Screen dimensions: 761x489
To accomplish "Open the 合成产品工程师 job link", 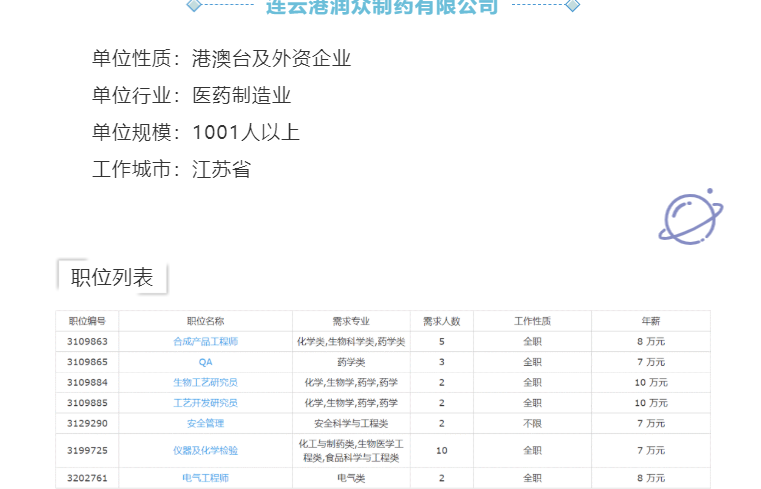I will 205,342.
